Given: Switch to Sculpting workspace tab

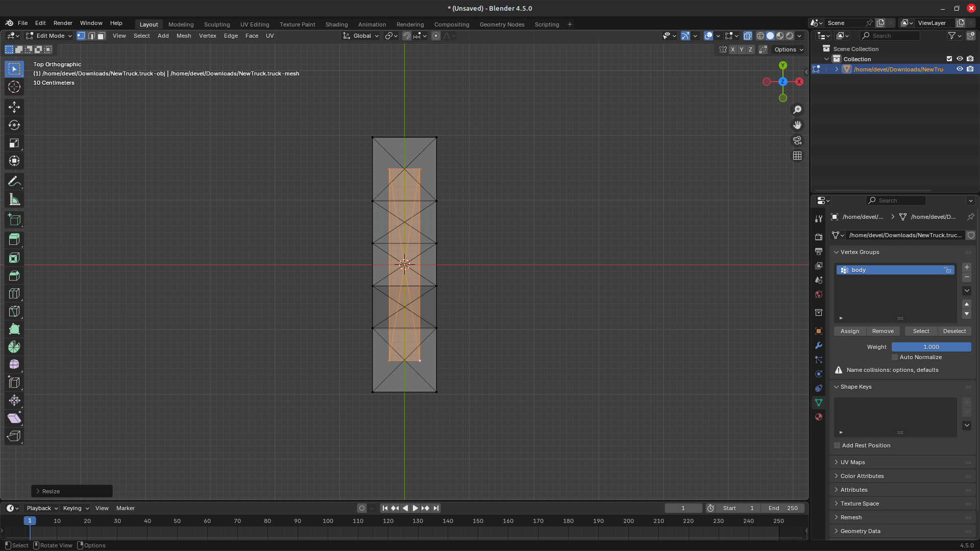Looking at the screenshot, I should [217, 24].
